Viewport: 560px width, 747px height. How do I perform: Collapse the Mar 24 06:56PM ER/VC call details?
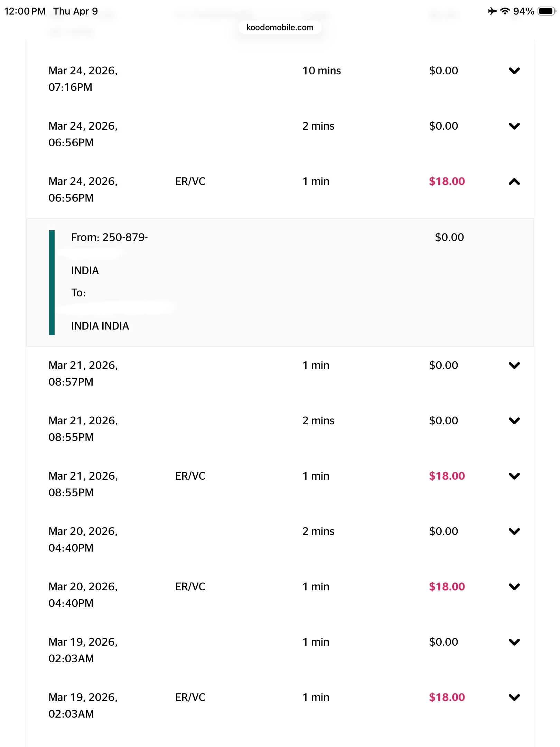[514, 182]
